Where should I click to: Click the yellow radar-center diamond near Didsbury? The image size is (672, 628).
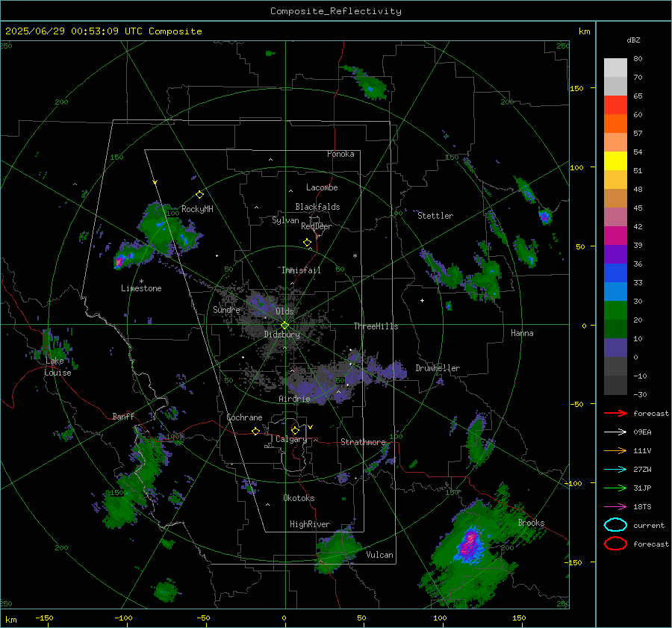(284, 325)
